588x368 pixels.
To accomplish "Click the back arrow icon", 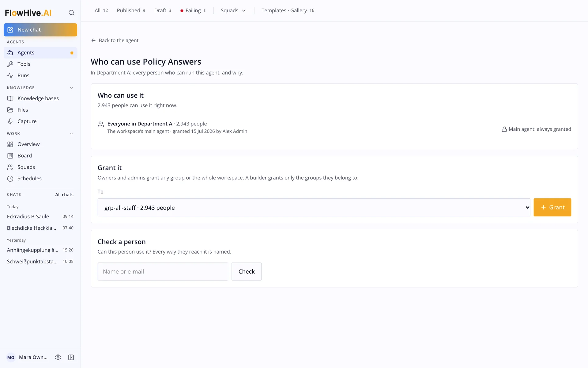I will pyautogui.click(x=93, y=40).
